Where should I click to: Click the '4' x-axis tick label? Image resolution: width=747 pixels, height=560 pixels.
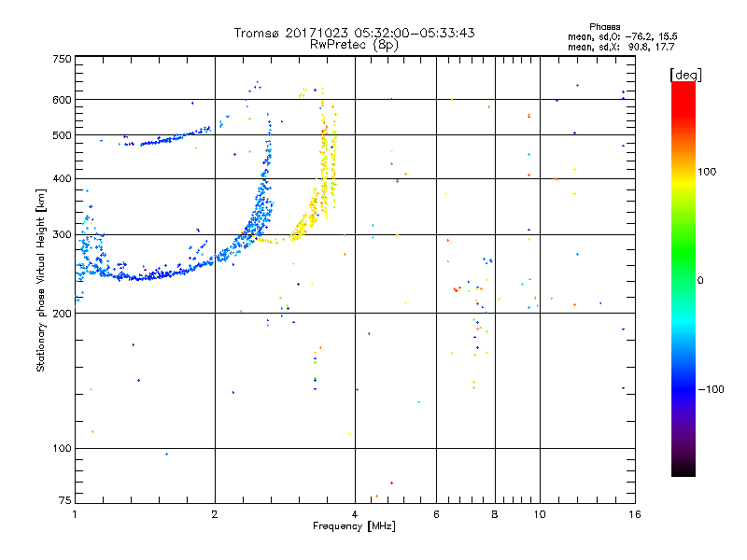[x=355, y=514]
